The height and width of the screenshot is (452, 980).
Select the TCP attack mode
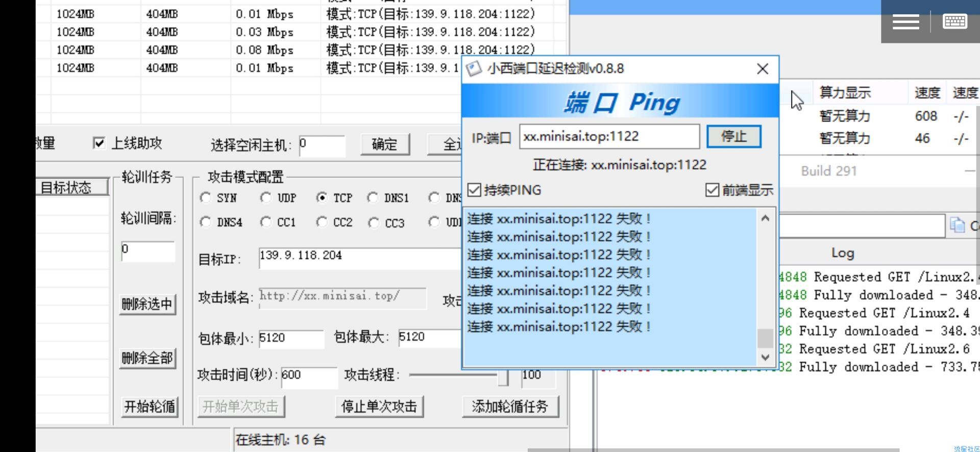322,197
